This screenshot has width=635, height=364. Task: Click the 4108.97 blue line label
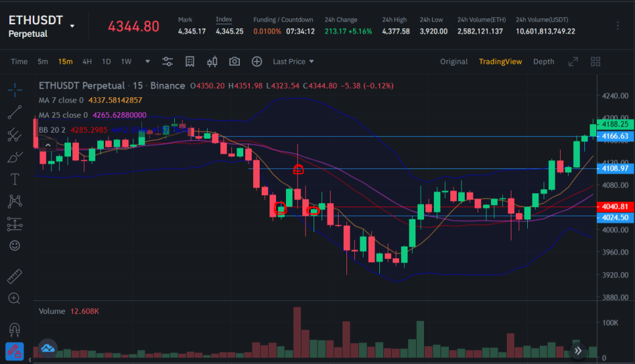pyautogui.click(x=615, y=168)
